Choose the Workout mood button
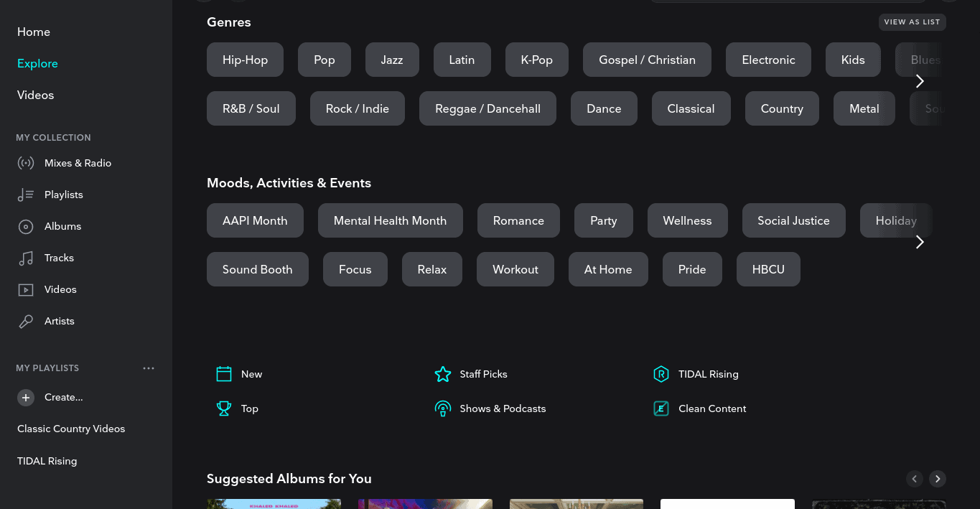This screenshot has width=980, height=509. (515, 269)
